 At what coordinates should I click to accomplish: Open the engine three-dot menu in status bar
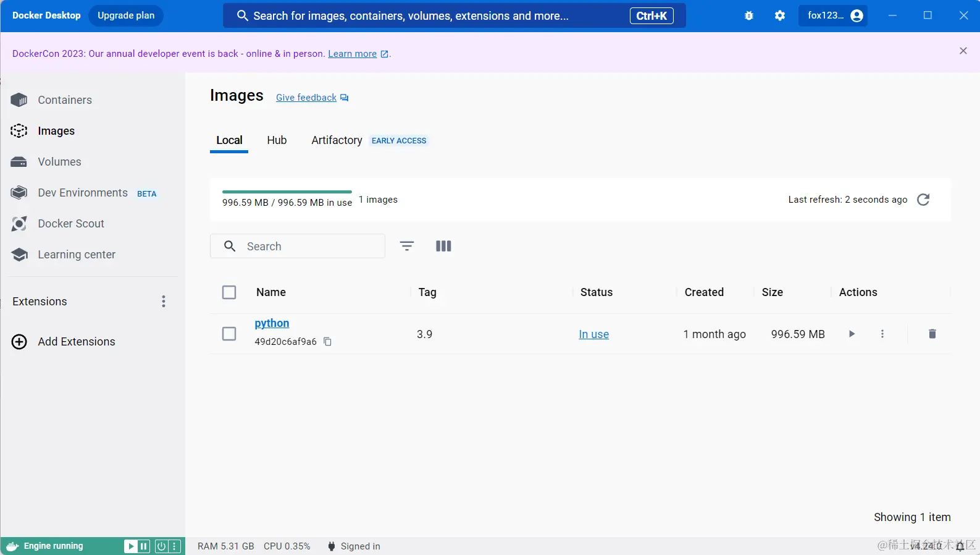tap(175, 546)
